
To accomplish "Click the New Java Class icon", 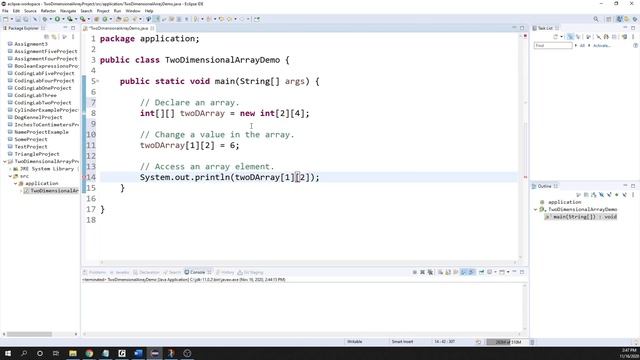I will click(105, 19).
